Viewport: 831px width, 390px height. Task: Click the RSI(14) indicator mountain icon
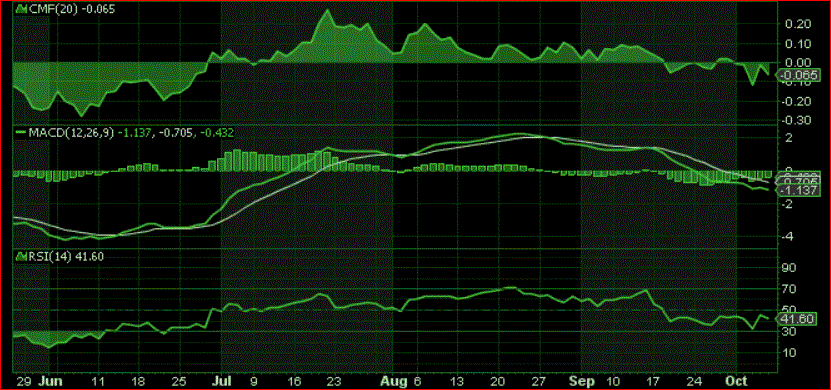(x=21, y=256)
